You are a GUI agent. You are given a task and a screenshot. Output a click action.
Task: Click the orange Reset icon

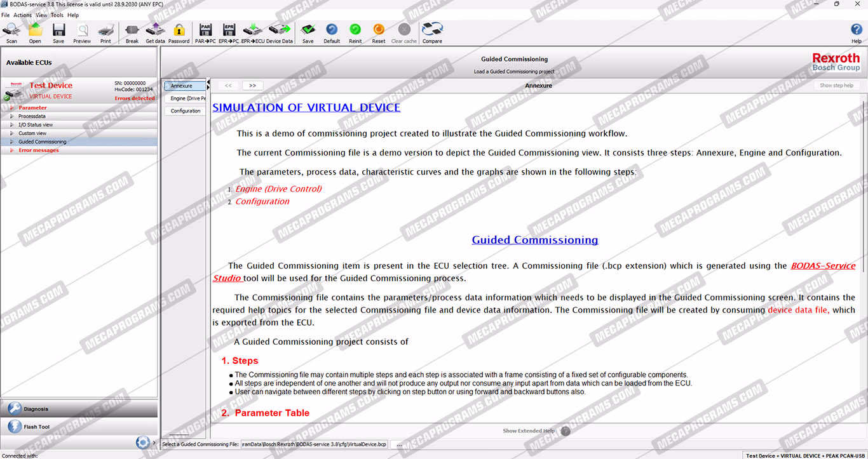click(x=379, y=31)
